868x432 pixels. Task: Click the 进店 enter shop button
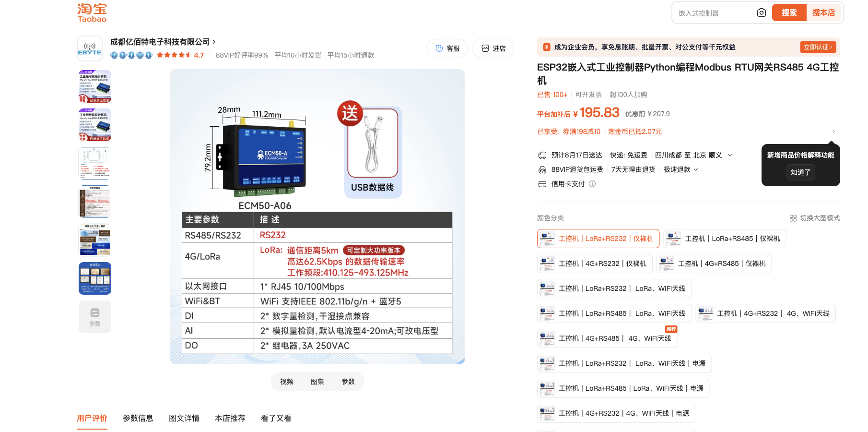(x=493, y=48)
